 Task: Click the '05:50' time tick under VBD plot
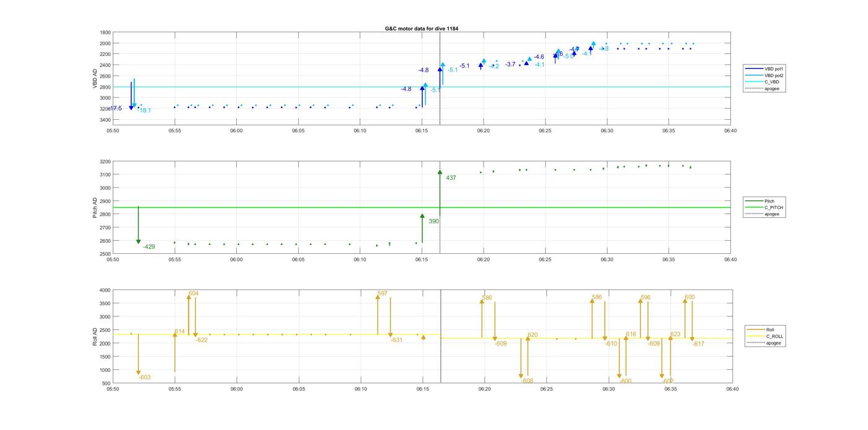click(x=113, y=131)
